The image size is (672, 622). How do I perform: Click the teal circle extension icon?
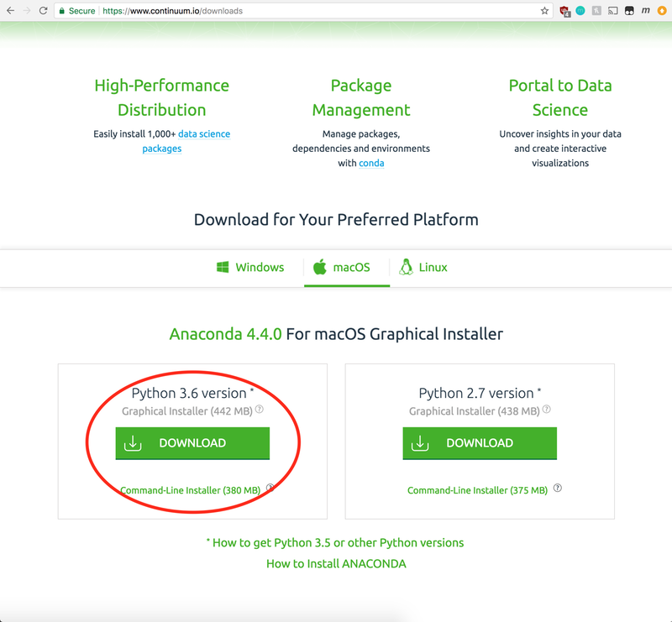tap(580, 11)
